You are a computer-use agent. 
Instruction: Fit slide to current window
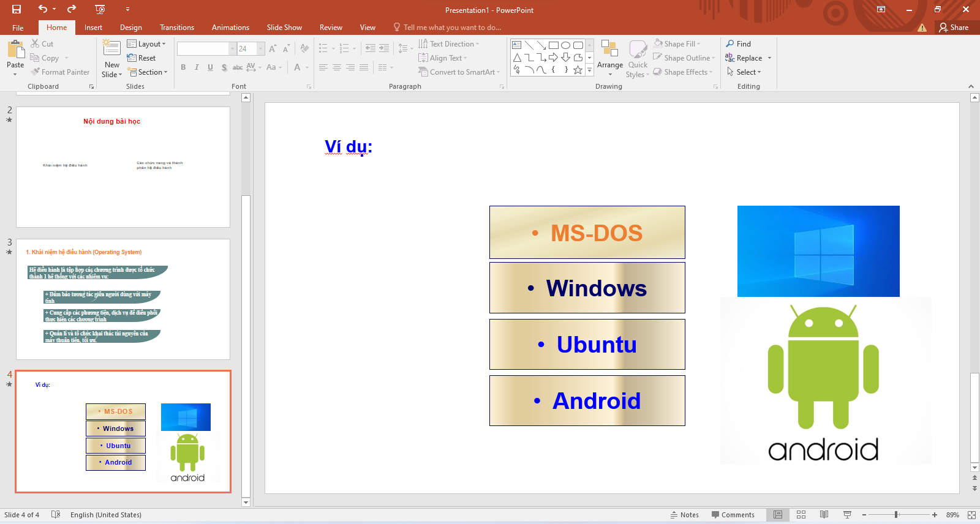point(971,515)
